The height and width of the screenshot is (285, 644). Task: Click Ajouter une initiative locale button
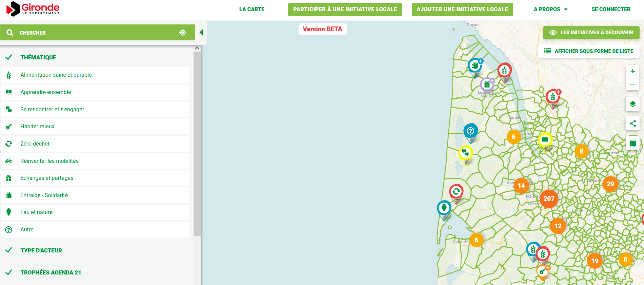tap(462, 9)
